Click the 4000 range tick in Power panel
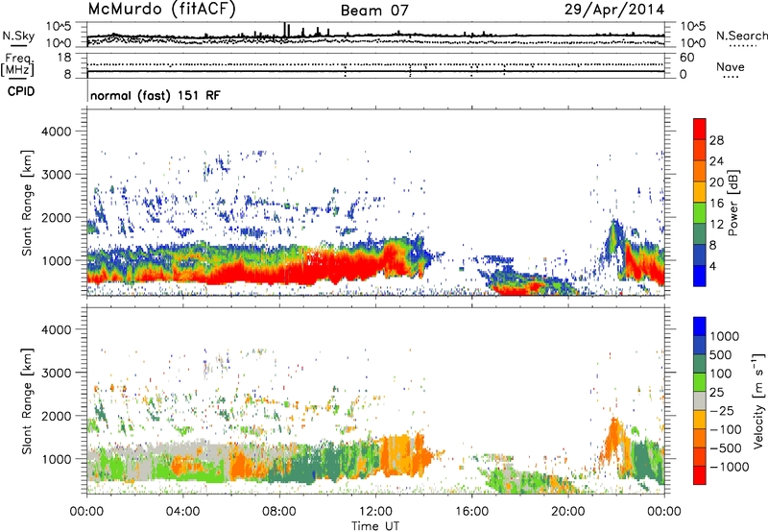 pyautogui.click(x=57, y=132)
